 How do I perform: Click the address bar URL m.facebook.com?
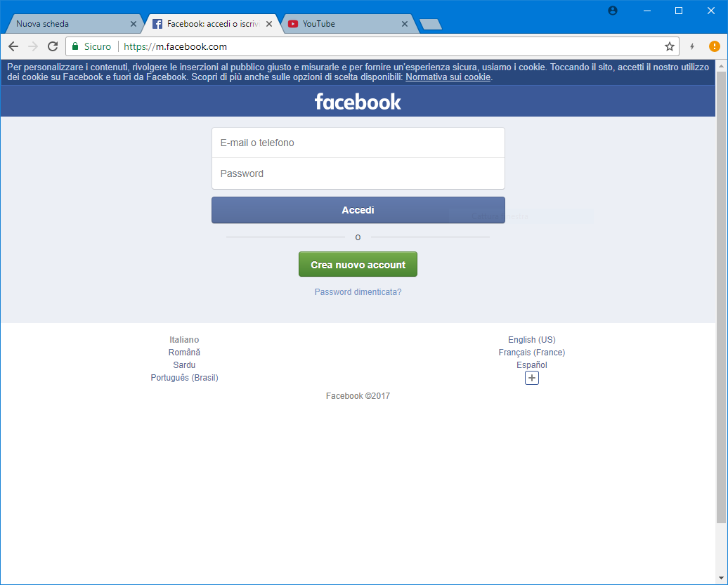(x=176, y=46)
